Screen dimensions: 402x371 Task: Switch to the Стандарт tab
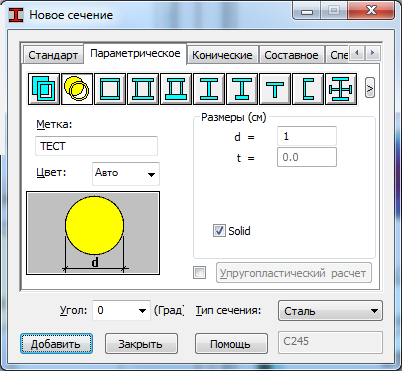(x=53, y=55)
